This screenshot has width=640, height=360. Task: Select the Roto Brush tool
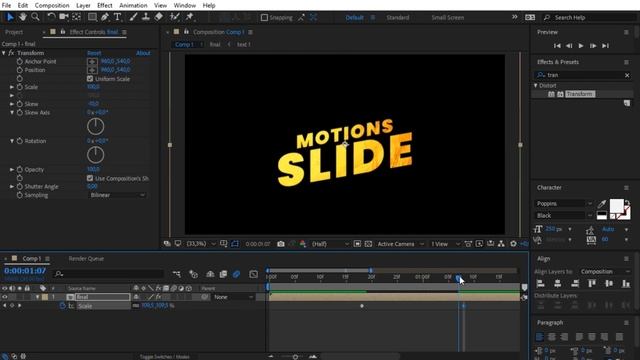point(175,17)
